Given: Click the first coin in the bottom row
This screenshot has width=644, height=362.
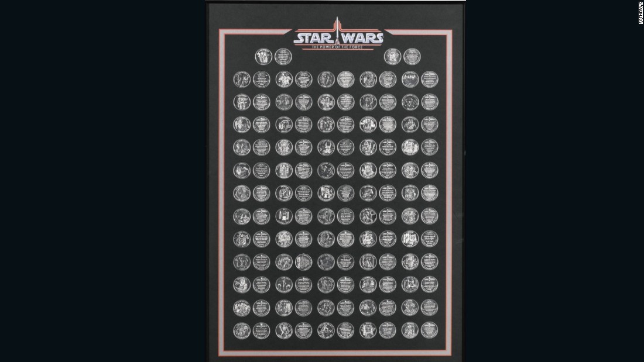Looking at the screenshot, I should click(x=242, y=330).
